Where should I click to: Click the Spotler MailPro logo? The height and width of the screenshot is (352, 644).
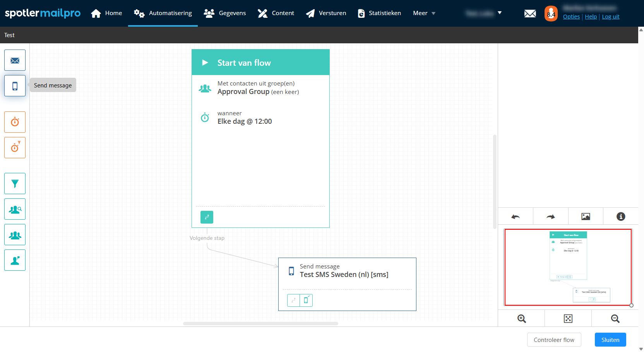click(43, 13)
